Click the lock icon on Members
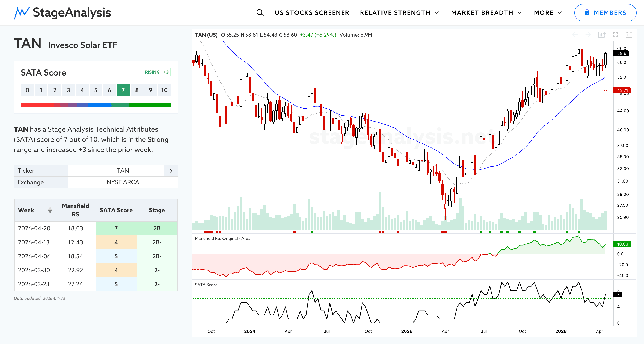This screenshot has width=644, height=344. [x=587, y=12]
